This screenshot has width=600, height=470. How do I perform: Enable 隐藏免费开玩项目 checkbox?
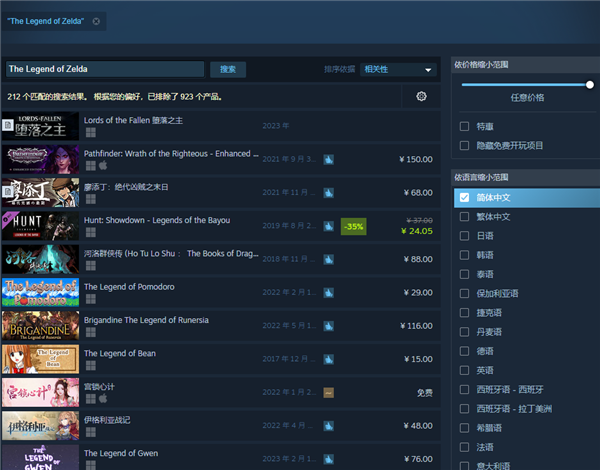coord(464,145)
